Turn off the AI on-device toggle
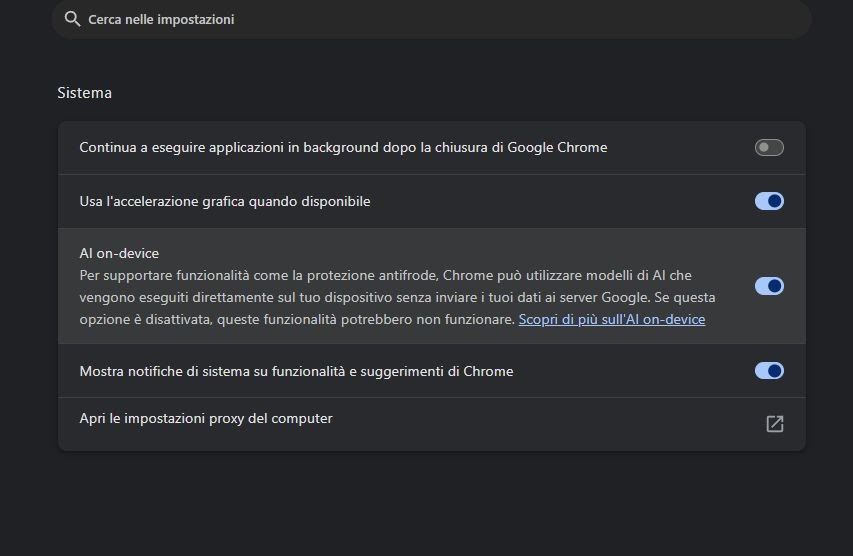This screenshot has width=853, height=556. [x=769, y=286]
